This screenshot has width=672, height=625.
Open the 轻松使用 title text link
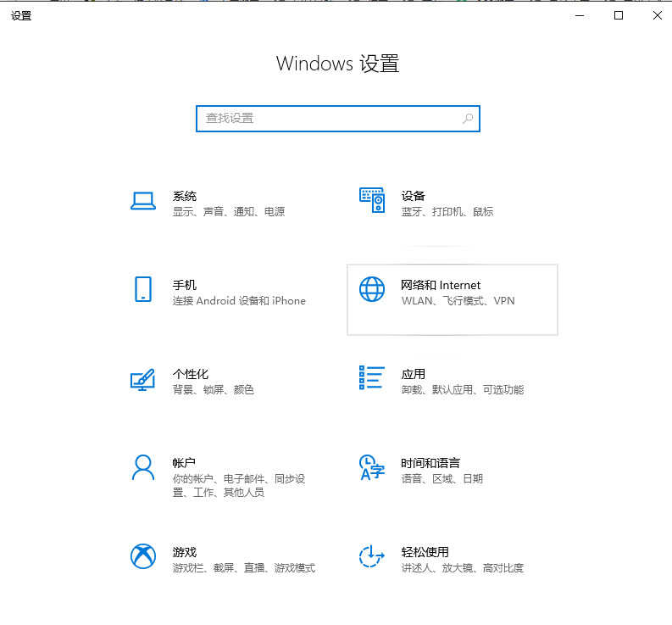tap(425, 552)
